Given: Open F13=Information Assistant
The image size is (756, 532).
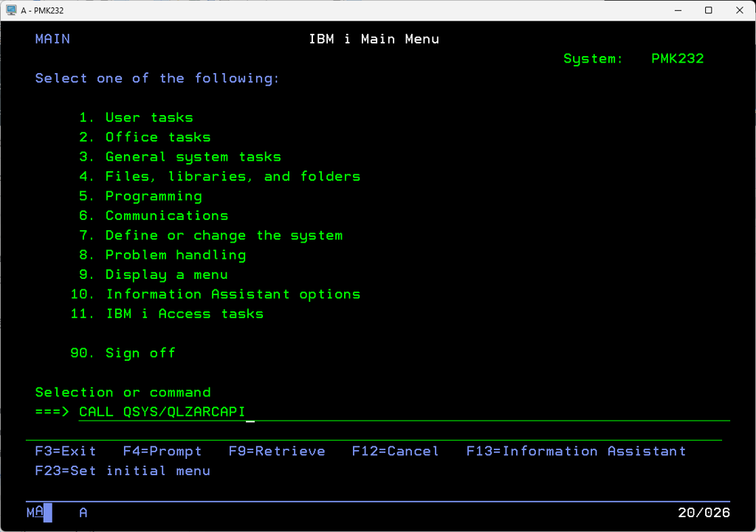Looking at the screenshot, I should point(576,451).
